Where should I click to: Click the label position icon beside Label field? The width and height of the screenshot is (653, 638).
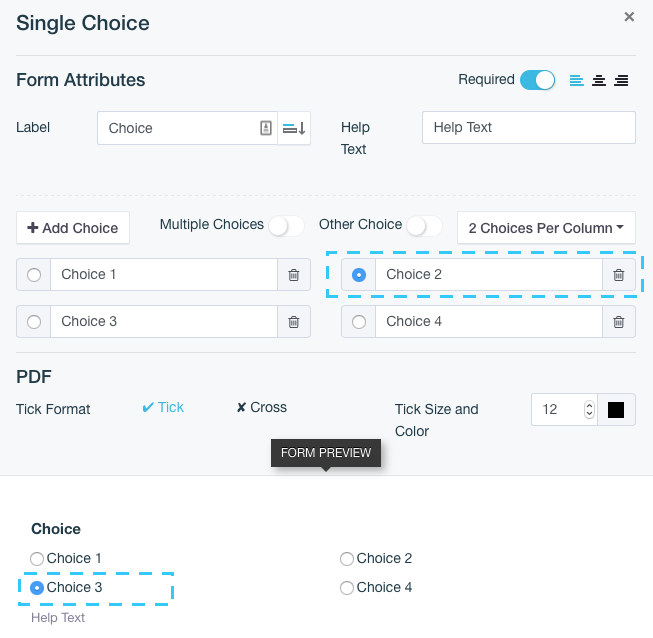pyautogui.click(x=294, y=128)
